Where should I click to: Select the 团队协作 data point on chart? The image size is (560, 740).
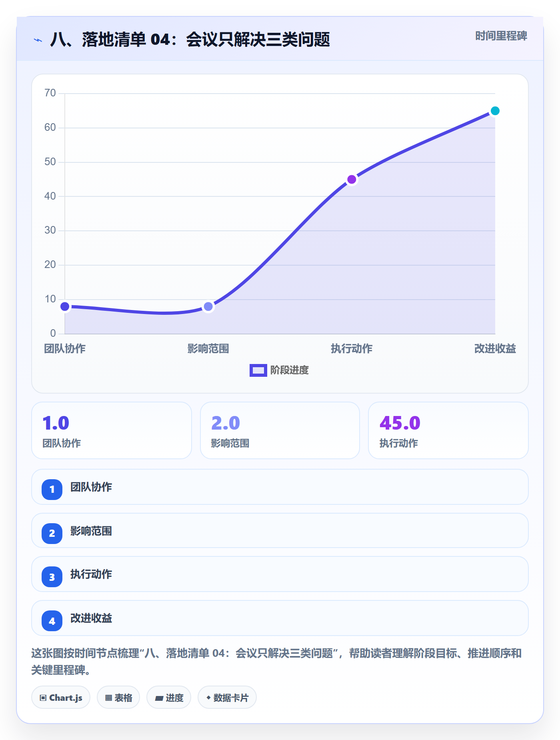(65, 307)
